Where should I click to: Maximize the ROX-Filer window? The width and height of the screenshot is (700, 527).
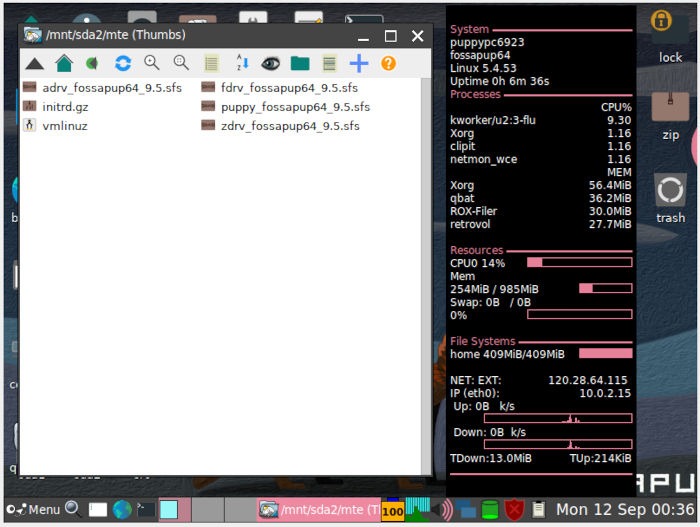tap(391, 36)
